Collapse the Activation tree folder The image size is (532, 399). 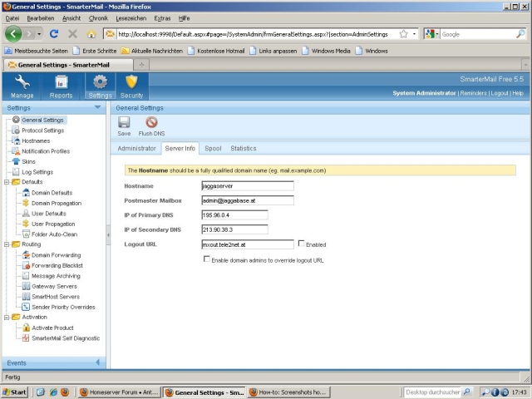[x=7, y=318]
